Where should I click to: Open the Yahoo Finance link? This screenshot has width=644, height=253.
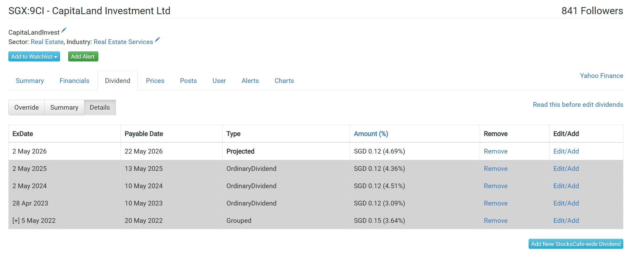602,76
